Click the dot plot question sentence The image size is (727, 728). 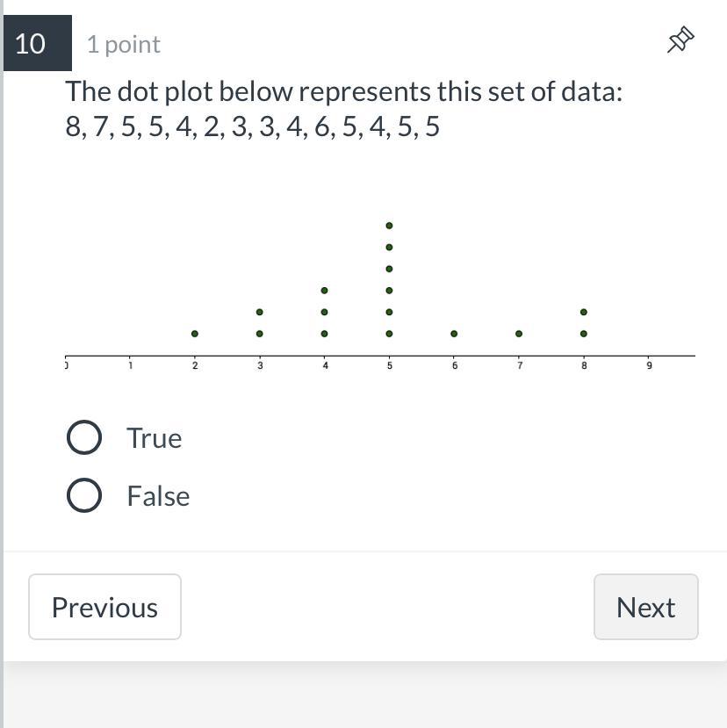343,91
